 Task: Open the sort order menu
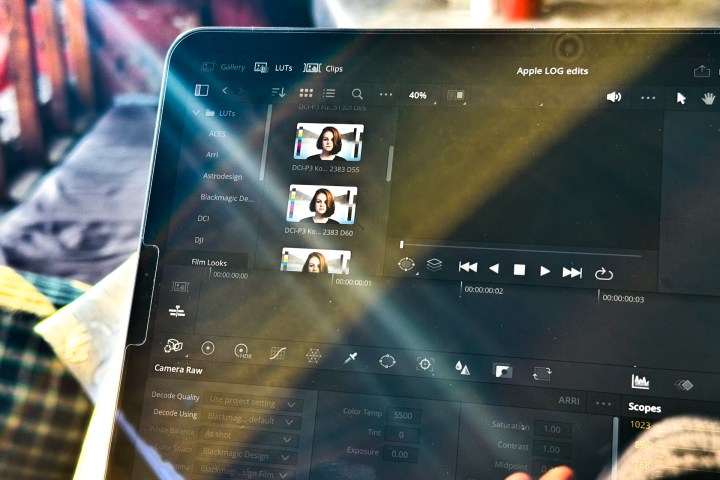(x=278, y=92)
